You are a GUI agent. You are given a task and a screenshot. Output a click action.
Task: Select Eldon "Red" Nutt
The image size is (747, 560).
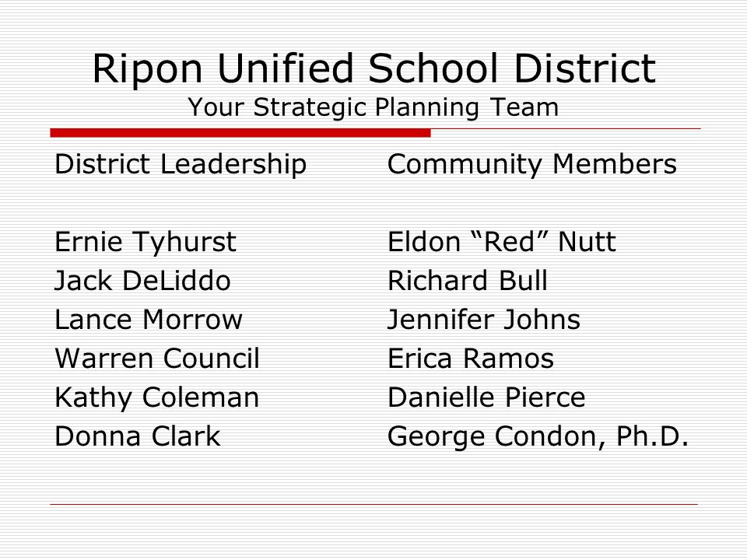click(502, 242)
